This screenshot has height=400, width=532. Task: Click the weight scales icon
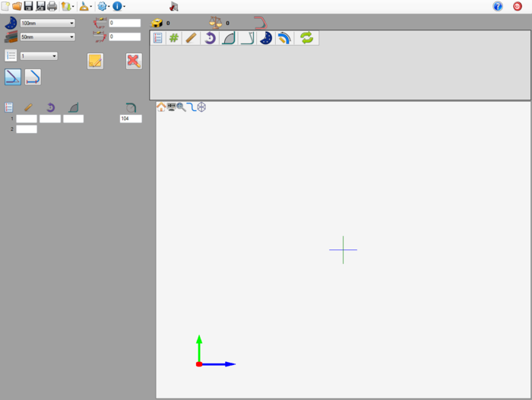pos(215,22)
